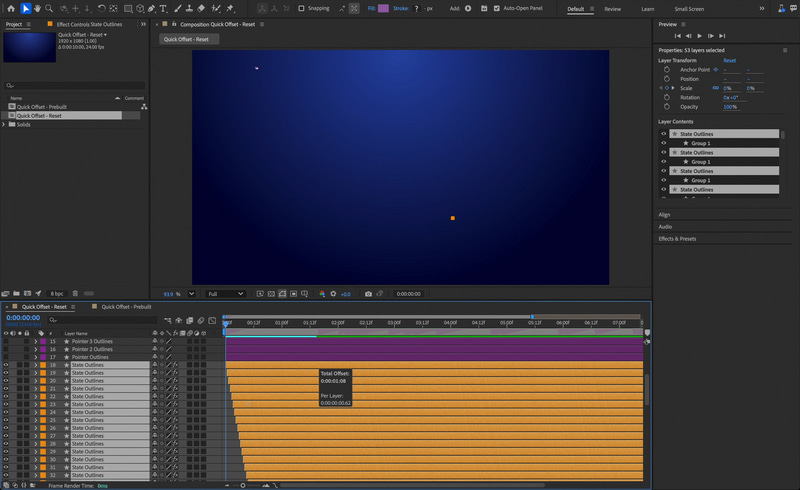Click the current time display in the timeline
Screen dimensions: 800x490
point(23,318)
